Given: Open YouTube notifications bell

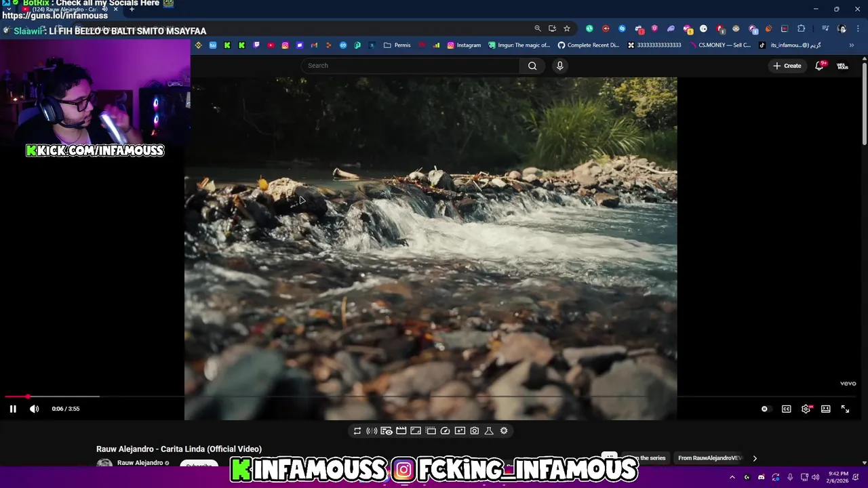Looking at the screenshot, I should pyautogui.click(x=819, y=66).
